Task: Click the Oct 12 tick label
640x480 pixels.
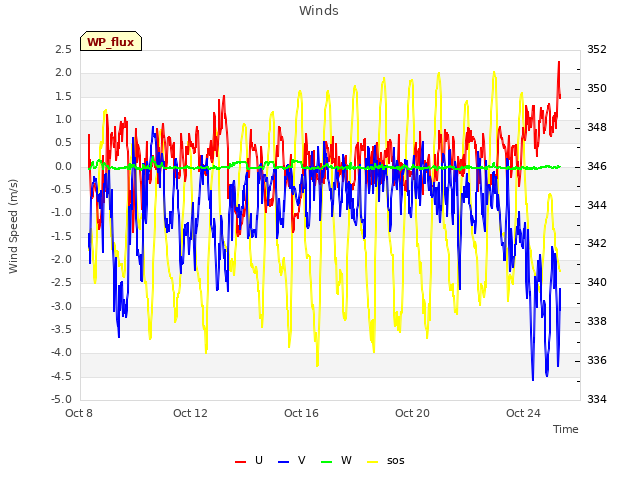Action: coord(190,413)
